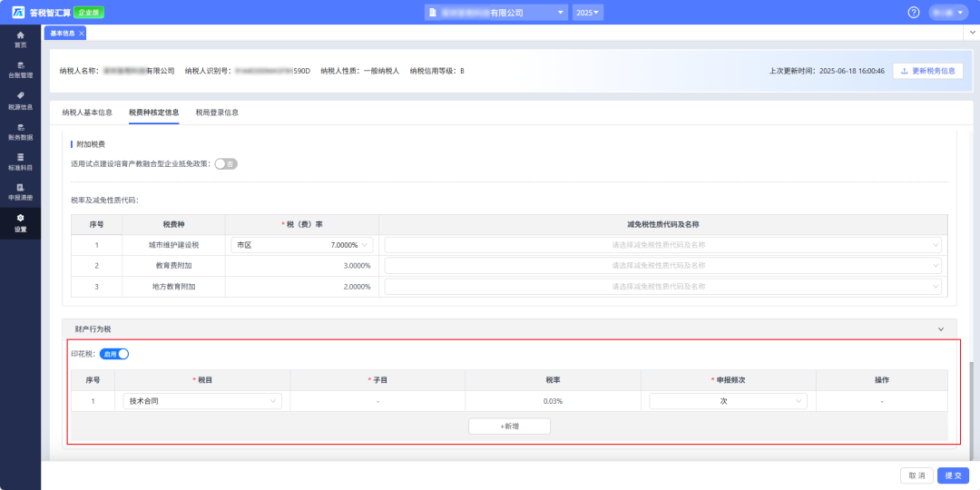Click the 2.0000% 地方教育附加 rate cell
Screen dimensions: 980x490
point(302,286)
